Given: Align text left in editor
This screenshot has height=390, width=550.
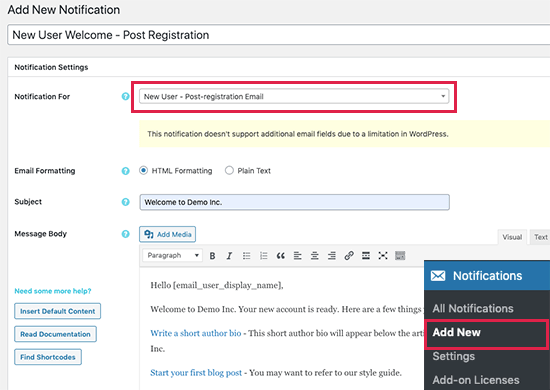Looking at the screenshot, I should (x=297, y=256).
